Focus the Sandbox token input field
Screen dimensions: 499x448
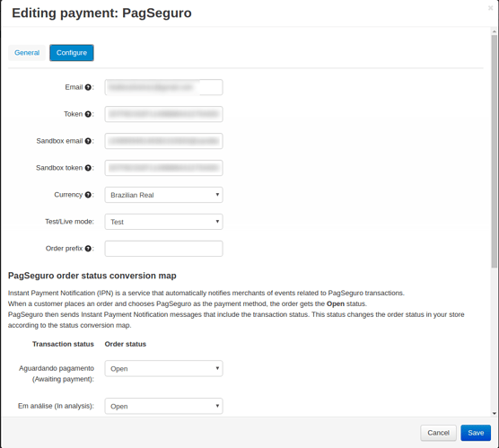[x=163, y=168]
